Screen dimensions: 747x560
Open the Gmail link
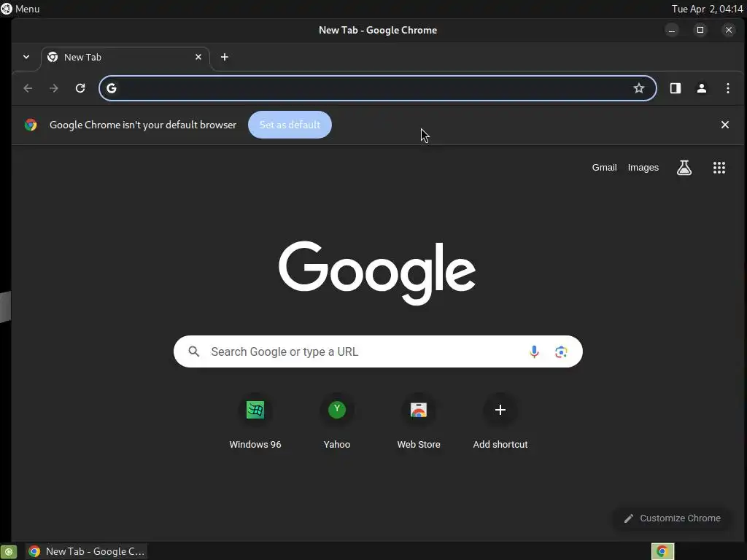click(x=604, y=168)
